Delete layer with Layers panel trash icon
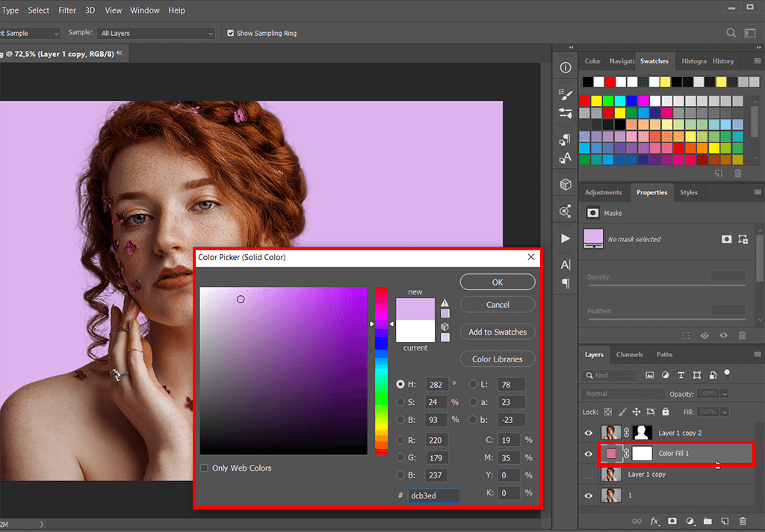This screenshot has height=532, width=765. click(x=743, y=521)
